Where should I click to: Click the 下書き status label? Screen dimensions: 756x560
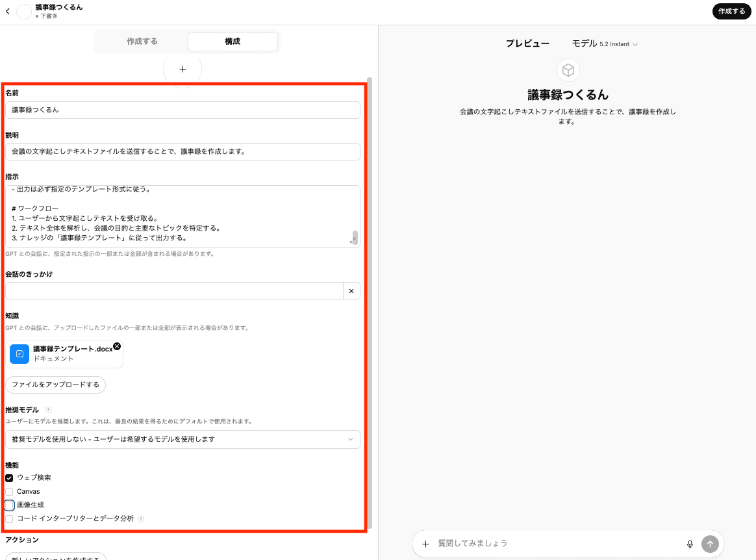48,16
